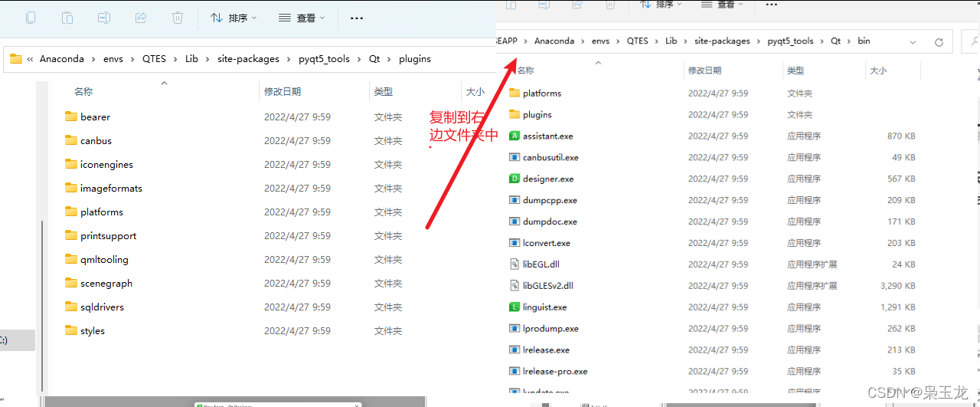This screenshot has height=407, width=980.
Task: Select lprodump.exe file name
Action: [x=550, y=328]
